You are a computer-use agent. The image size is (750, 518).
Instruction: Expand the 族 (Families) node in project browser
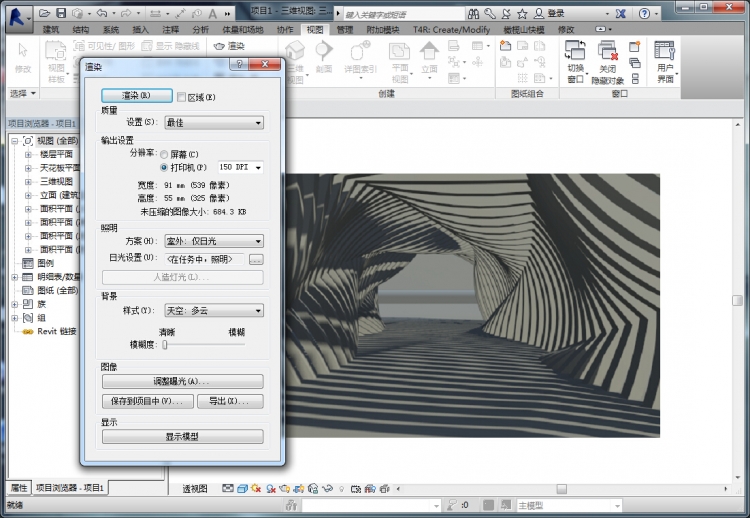pyautogui.click(x=14, y=303)
